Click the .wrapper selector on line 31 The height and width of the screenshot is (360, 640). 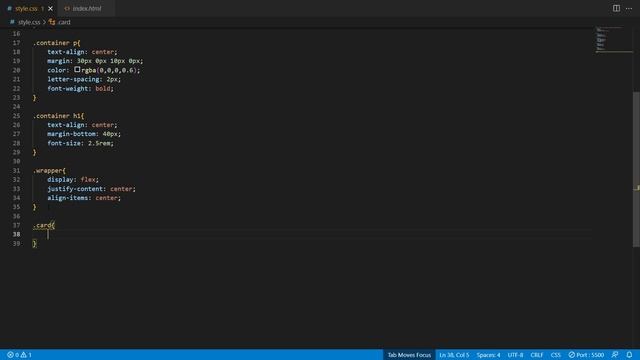[x=49, y=171]
